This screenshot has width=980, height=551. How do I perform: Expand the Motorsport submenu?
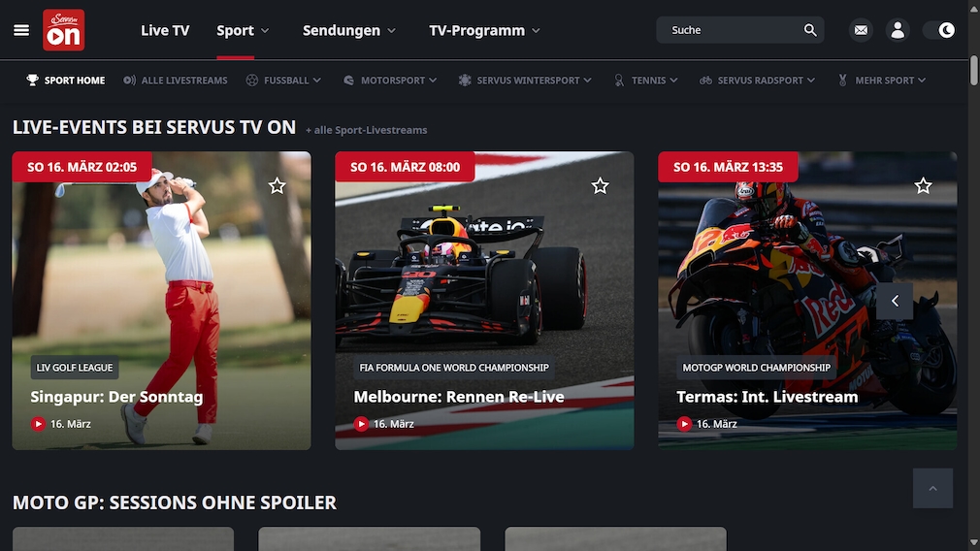390,80
